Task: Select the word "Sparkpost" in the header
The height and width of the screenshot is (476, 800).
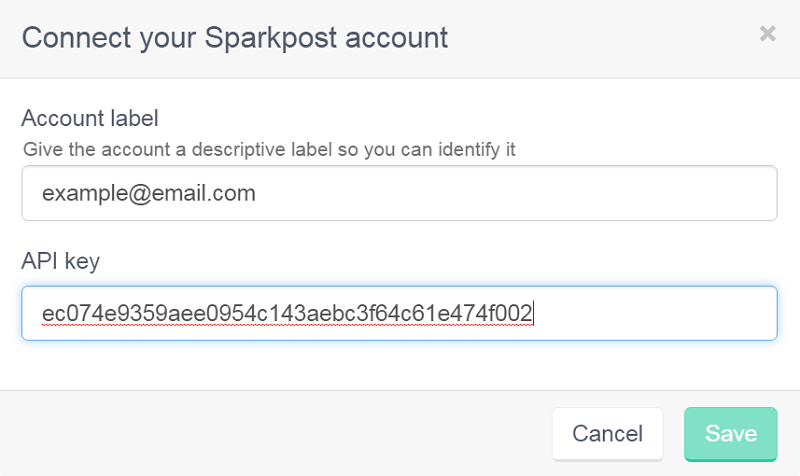Action: (271, 39)
